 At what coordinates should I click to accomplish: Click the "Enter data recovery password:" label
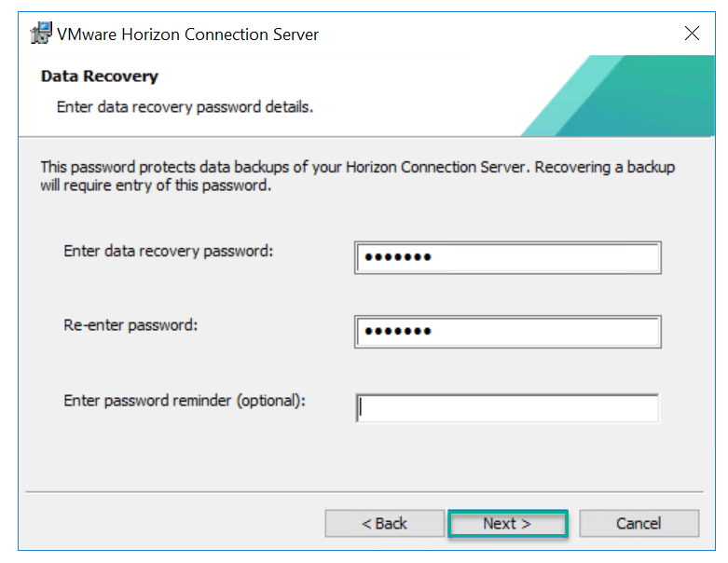pyautogui.click(x=169, y=251)
